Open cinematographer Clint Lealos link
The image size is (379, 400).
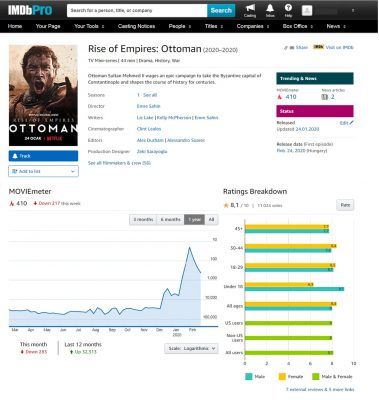click(x=149, y=129)
